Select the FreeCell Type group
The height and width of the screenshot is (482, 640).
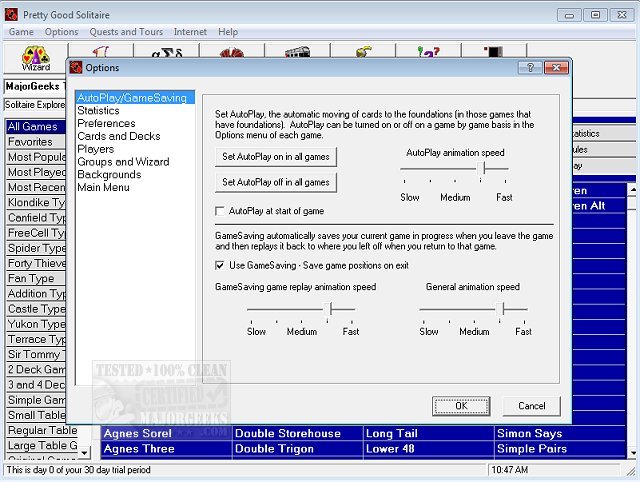tap(36, 233)
